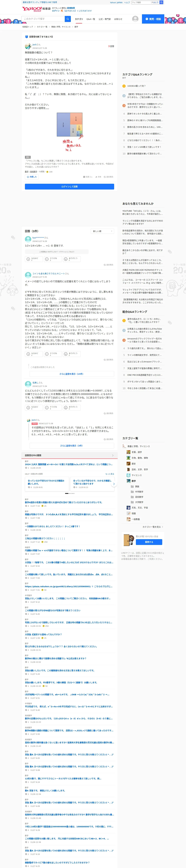The image size is (186, 868).
Task: Select the Q&A一覧 tab
Action: [91, 19]
